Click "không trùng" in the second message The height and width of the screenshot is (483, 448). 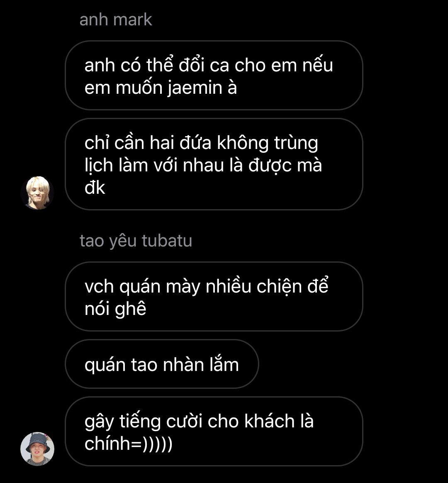(268, 143)
